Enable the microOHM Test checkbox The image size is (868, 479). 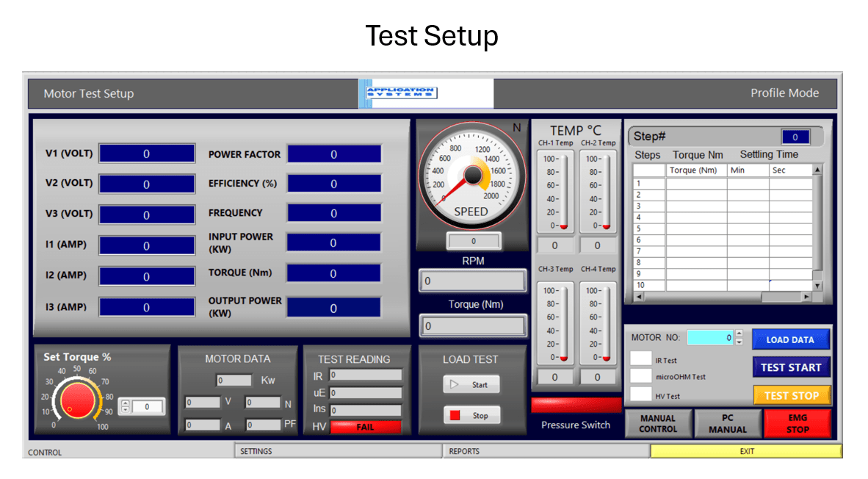pos(641,375)
